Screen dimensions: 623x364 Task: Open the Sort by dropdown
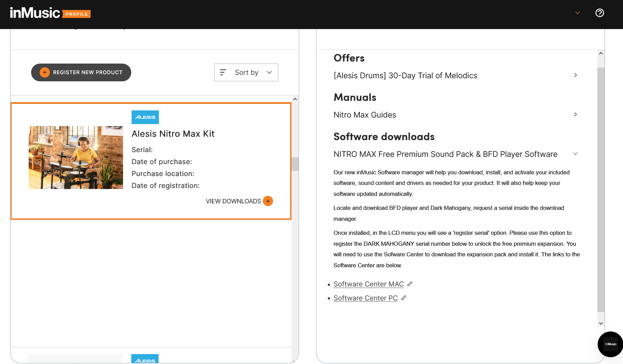pyautogui.click(x=246, y=72)
